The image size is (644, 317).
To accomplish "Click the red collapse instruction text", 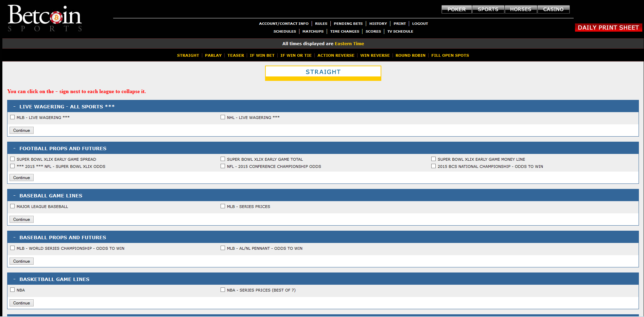I will (76, 91).
